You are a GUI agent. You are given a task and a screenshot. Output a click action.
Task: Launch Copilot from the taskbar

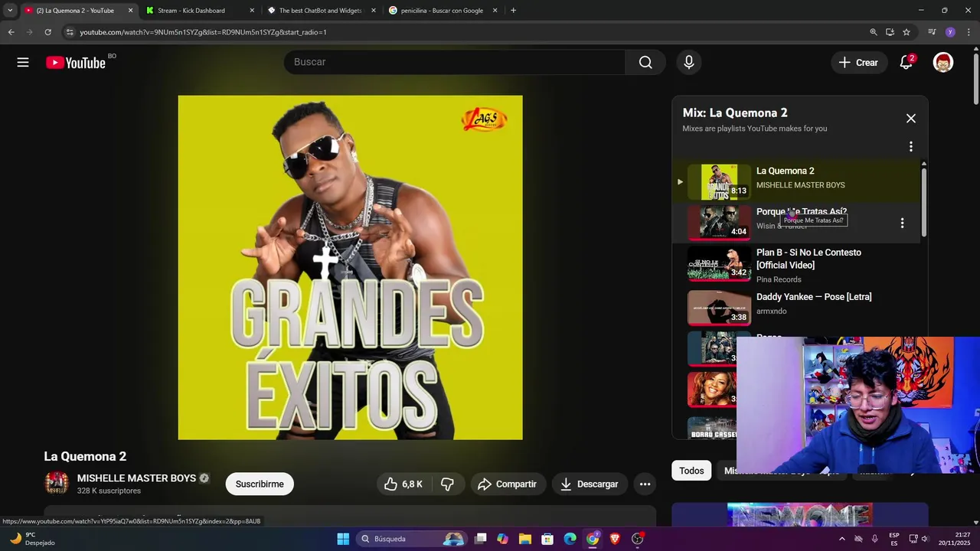(x=502, y=539)
